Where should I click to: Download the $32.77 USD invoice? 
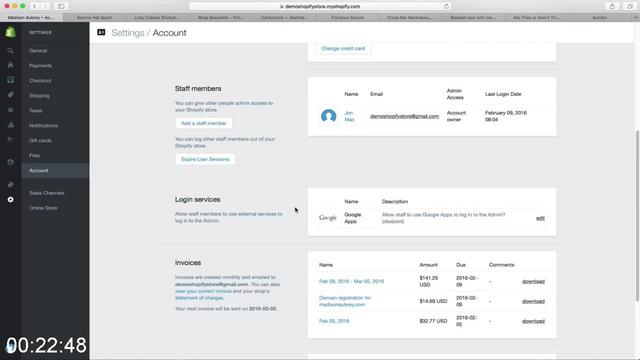pyautogui.click(x=533, y=321)
